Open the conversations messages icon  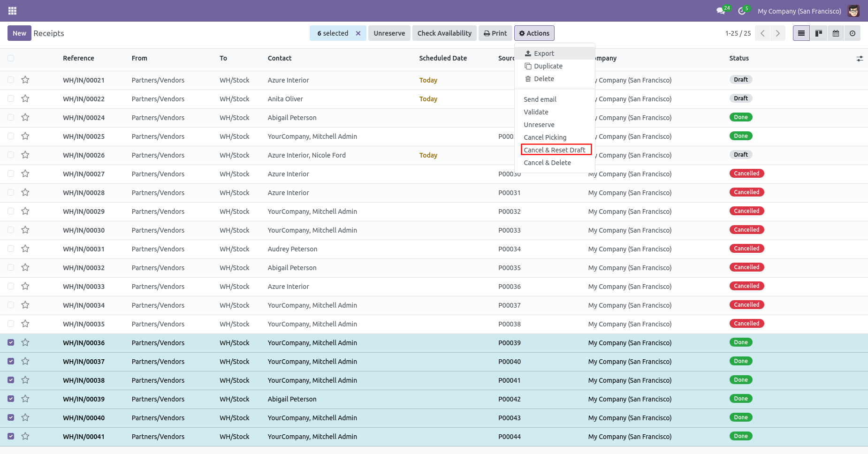[x=721, y=11]
